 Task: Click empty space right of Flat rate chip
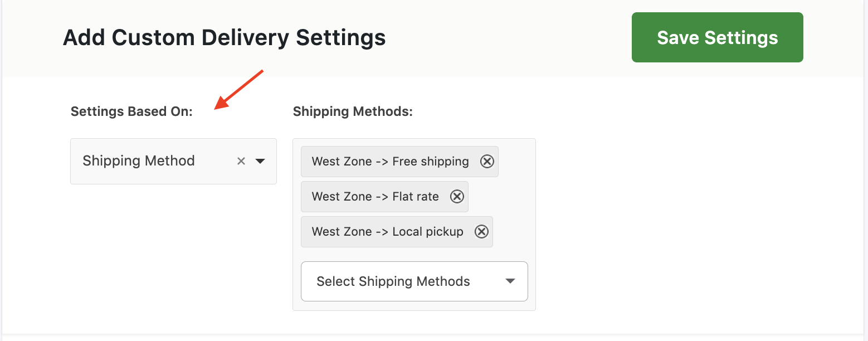[x=501, y=197]
